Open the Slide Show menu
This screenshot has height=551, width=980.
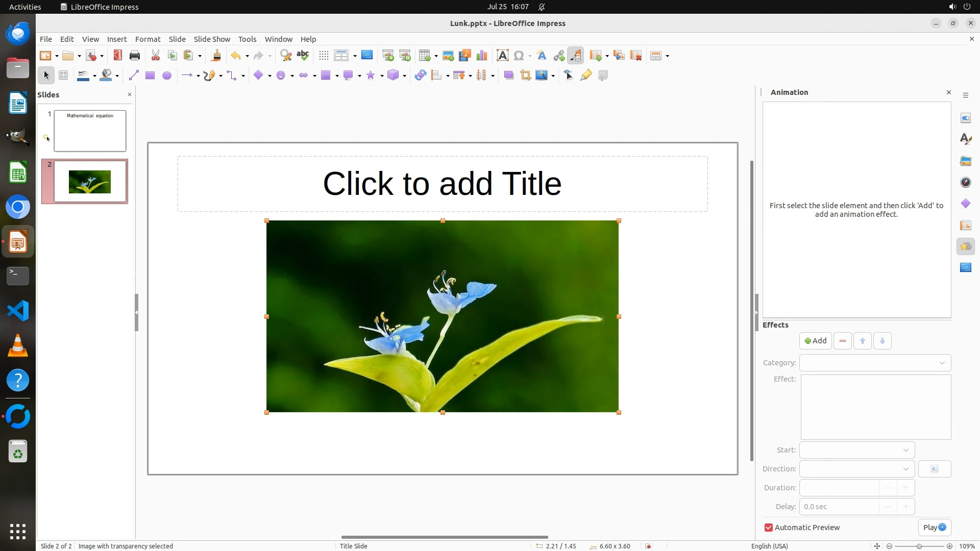tap(212, 39)
